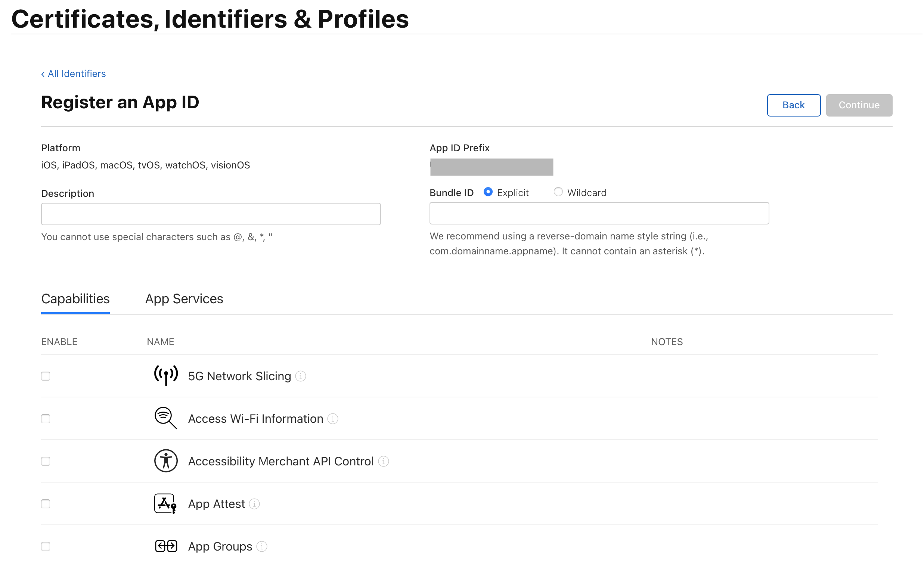Screen dimensions: 924x561
Task: Switch to the App Services tab
Action: click(184, 299)
